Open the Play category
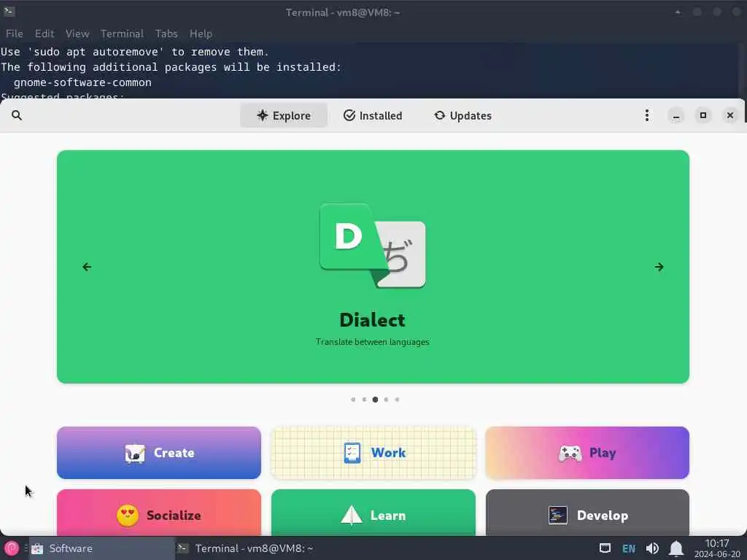 point(587,453)
